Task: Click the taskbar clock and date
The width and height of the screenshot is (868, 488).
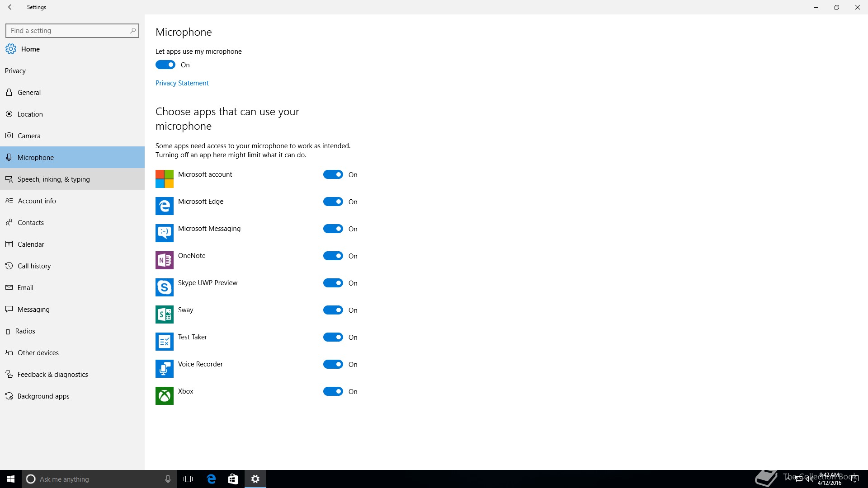Action: point(830,479)
